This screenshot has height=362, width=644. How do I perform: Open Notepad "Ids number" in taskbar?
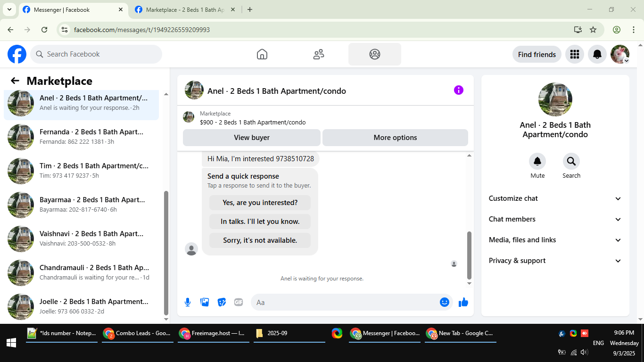[x=62, y=333]
